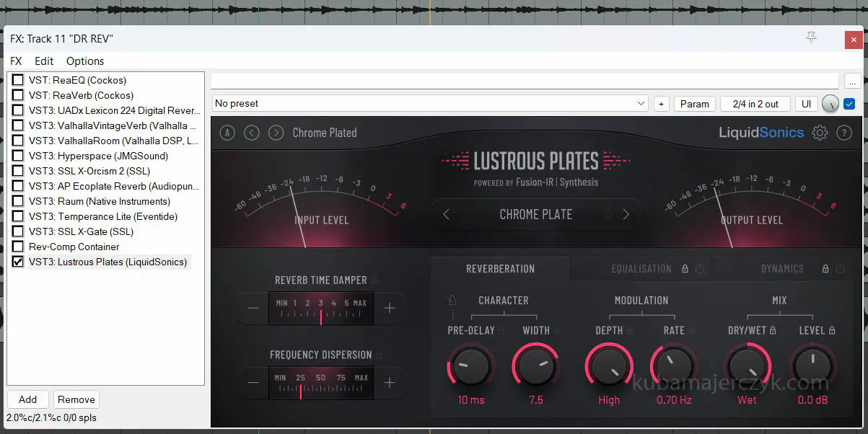Pin the FX window on top
Screen dimensions: 868x434
click(812, 38)
